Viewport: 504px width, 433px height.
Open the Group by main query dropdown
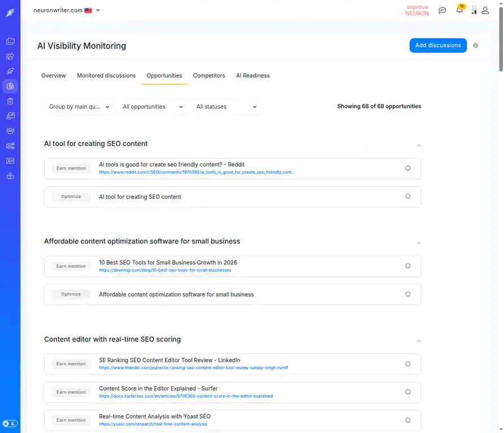coord(79,107)
